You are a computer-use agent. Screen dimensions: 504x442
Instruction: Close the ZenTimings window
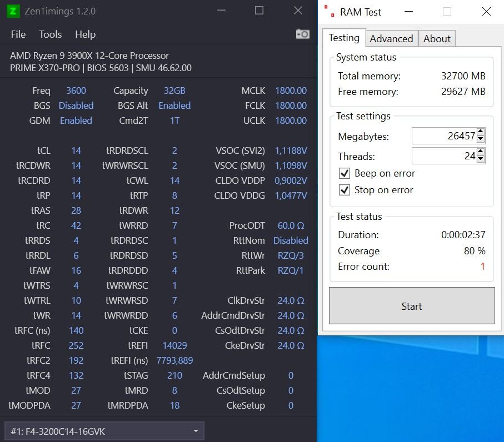[298, 11]
